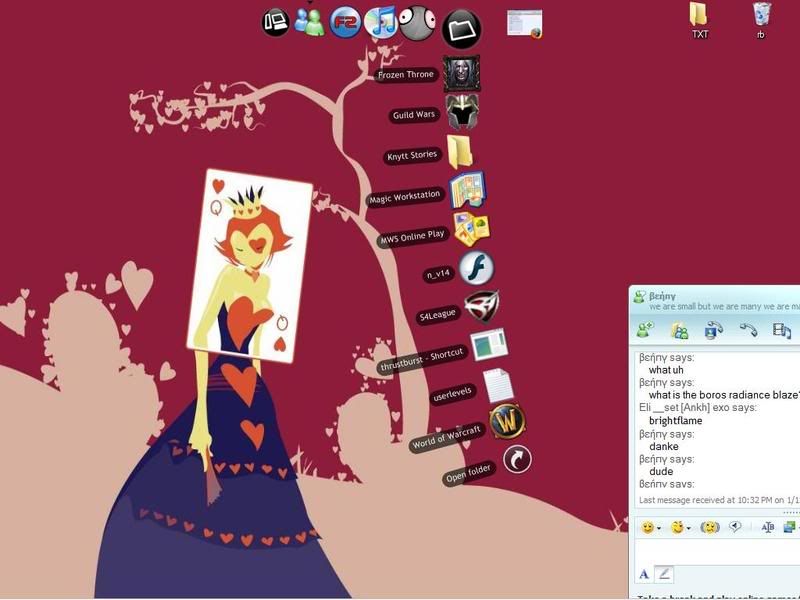Open the thrustburst - Shortcut icon
Viewport: 800px width, 600px height.
click(489, 344)
